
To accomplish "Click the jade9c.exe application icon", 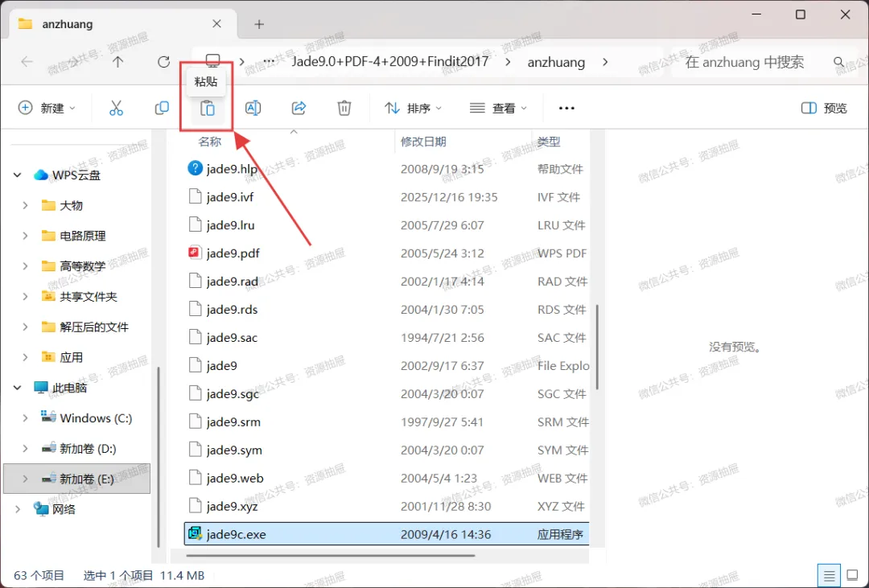I will point(195,533).
